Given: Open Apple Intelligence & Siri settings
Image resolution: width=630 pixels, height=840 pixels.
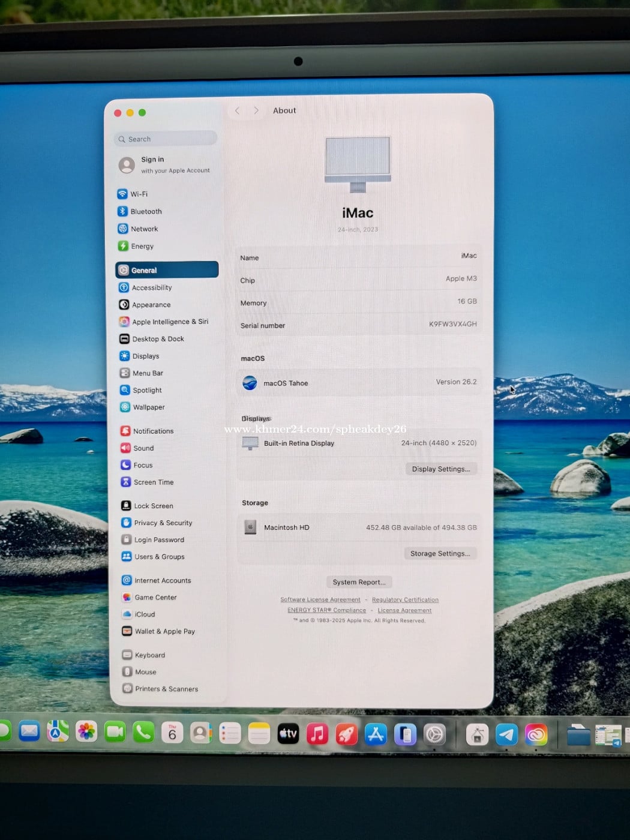Looking at the screenshot, I should click(165, 322).
